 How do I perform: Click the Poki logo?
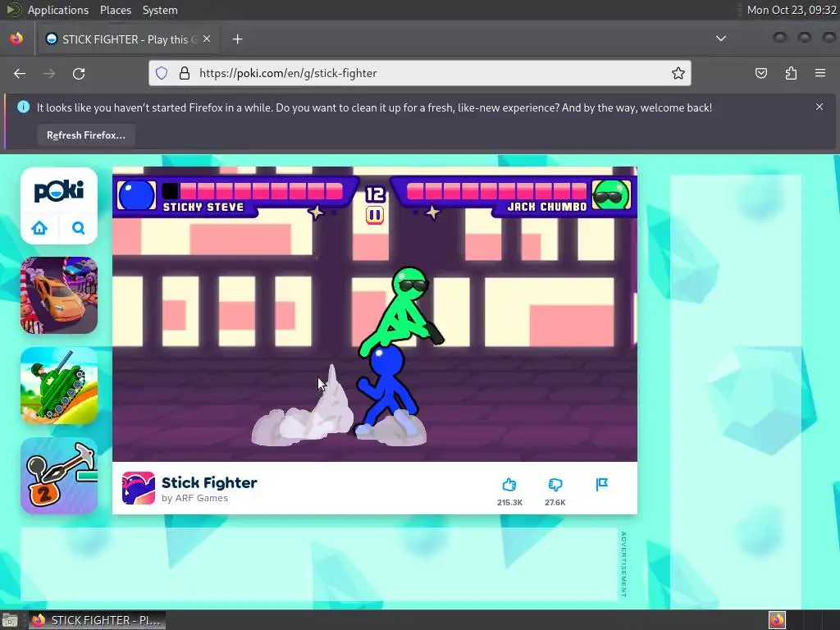[x=59, y=190]
